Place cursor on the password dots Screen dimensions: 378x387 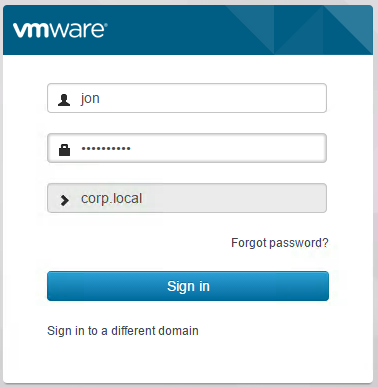tap(106, 149)
